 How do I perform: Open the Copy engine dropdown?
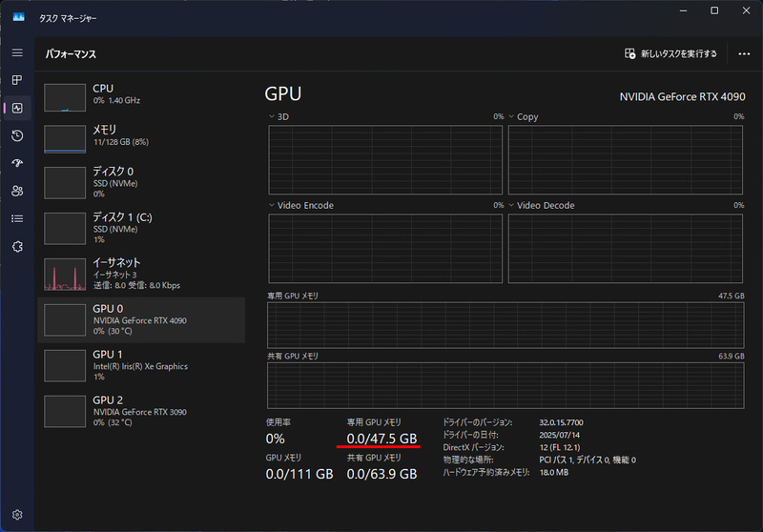(523, 116)
